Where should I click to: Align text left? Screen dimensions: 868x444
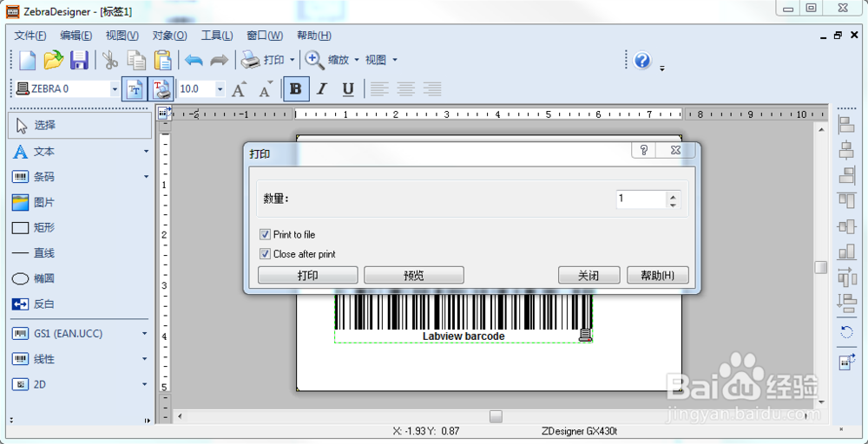coord(380,88)
